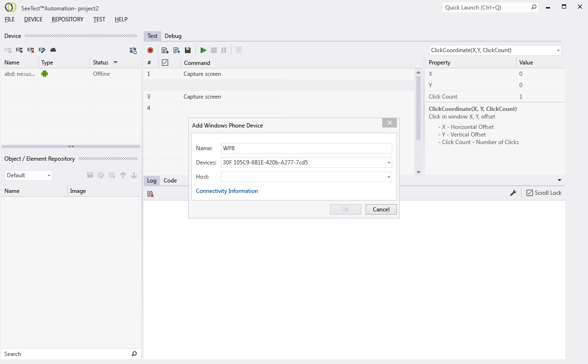Screen dimensions: 588x364
Task: Close the Add Windows Phone Device dialog
Action: [389, 123]
